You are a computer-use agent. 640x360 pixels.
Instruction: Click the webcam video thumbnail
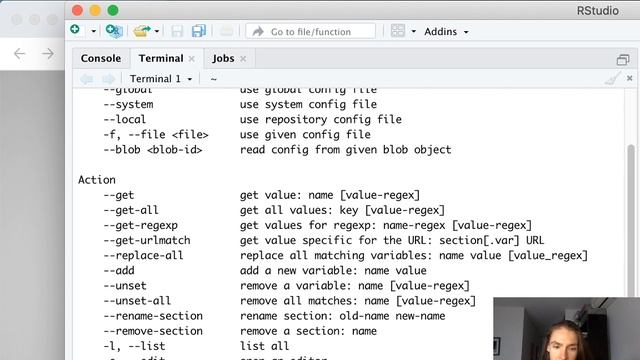pyautogui.click(x=567, y=329)
